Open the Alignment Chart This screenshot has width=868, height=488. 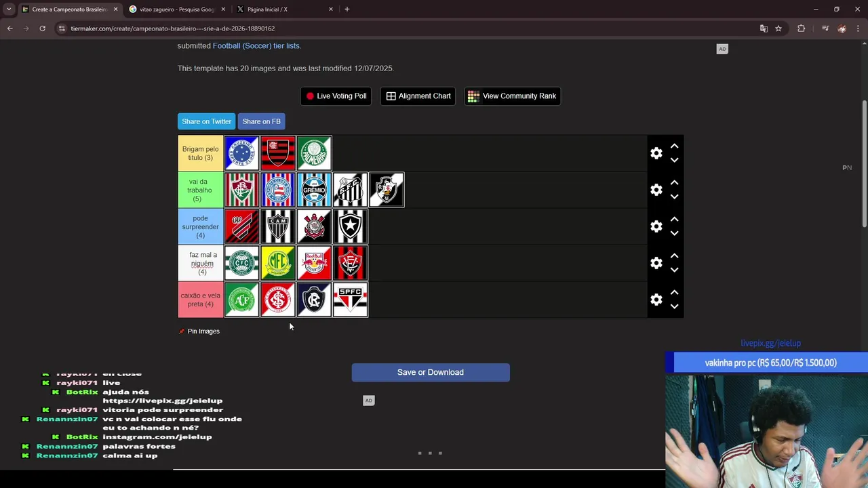[x=418, y=96]
